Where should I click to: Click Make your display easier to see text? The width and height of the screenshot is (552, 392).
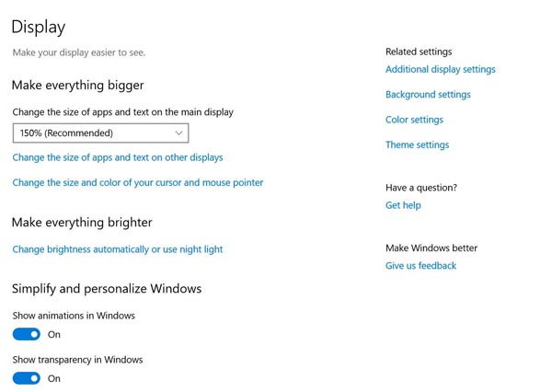(x=79, y=52)
